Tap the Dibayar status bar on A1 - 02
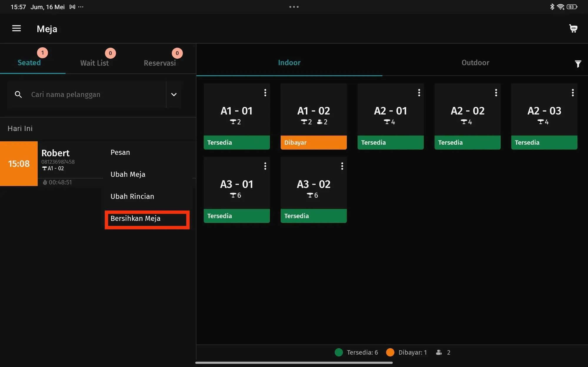The image size is (588, 367). tap(314, 143)
